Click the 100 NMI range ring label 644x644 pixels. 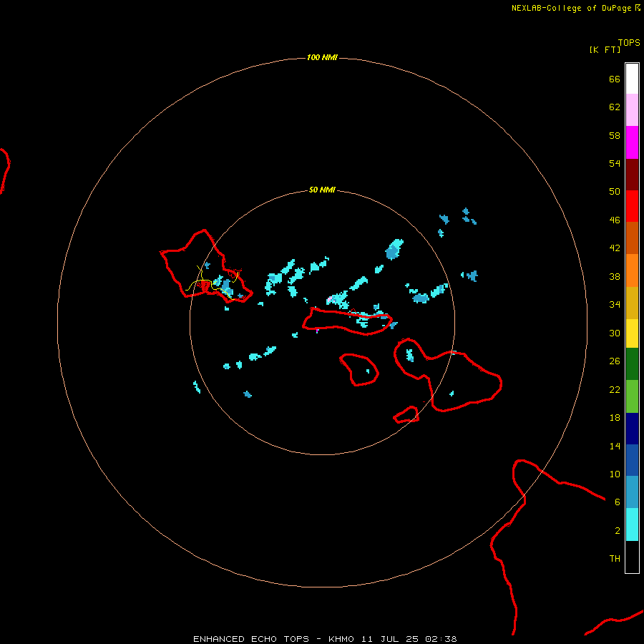point(322,57)
